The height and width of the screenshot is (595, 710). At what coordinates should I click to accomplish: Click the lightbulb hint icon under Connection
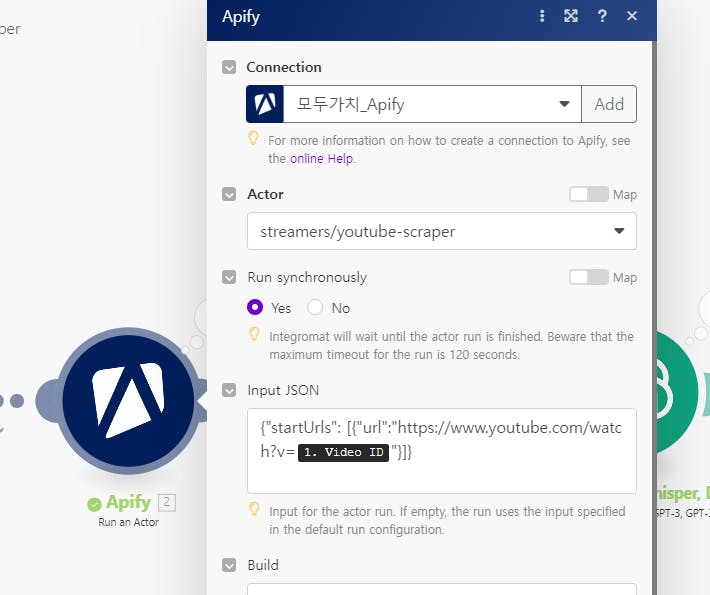(254, 139)
